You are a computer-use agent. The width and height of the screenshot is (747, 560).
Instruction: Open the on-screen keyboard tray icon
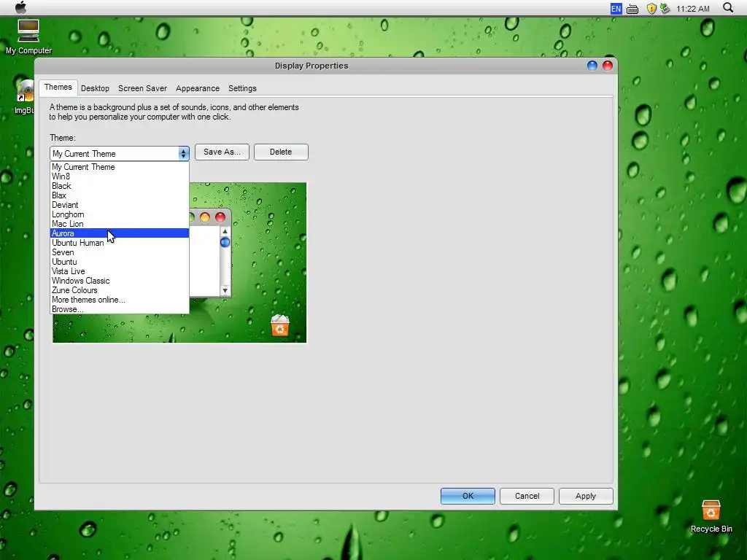coord(632,9)
